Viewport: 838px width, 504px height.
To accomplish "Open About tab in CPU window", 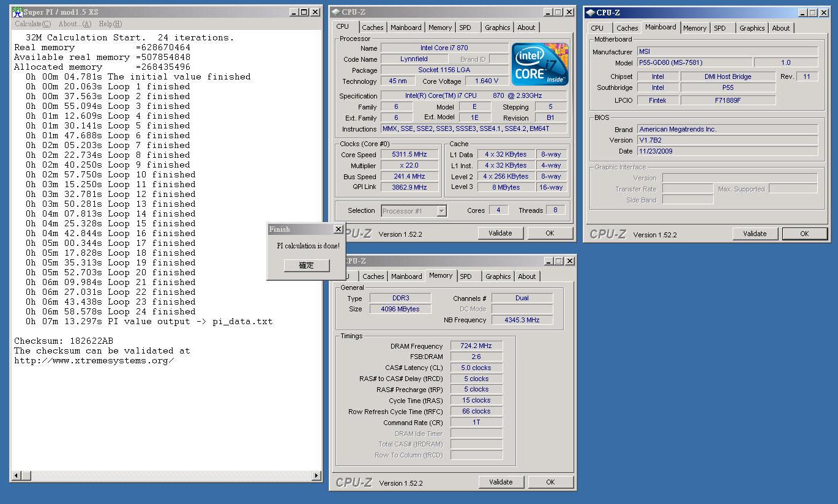I will pos(526,28).
